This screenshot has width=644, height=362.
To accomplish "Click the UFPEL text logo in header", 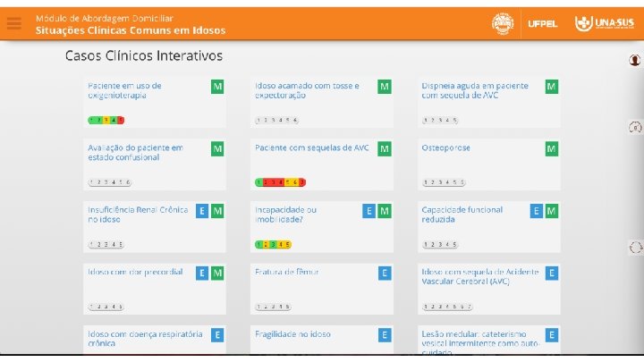I will coord(543,24).
